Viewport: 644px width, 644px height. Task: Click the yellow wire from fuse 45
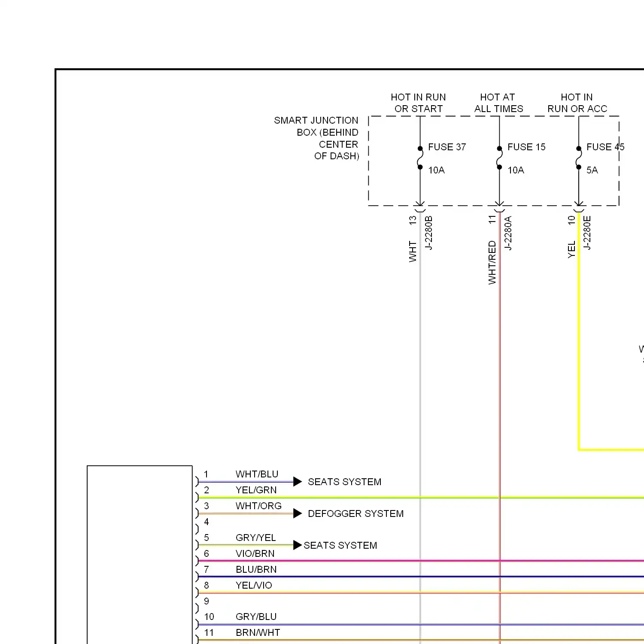coord(579,331)
